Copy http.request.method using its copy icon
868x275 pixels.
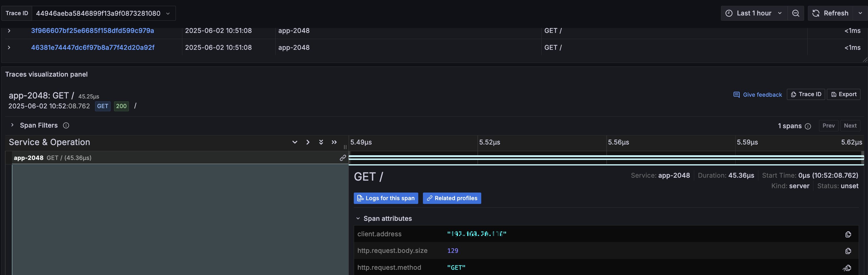click(848, 268)
